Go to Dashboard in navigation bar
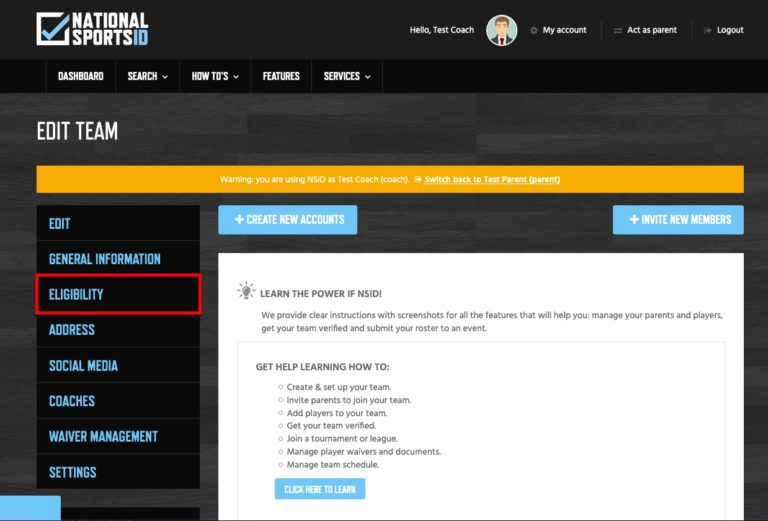768x521 pixels. (x=81, y=76)
